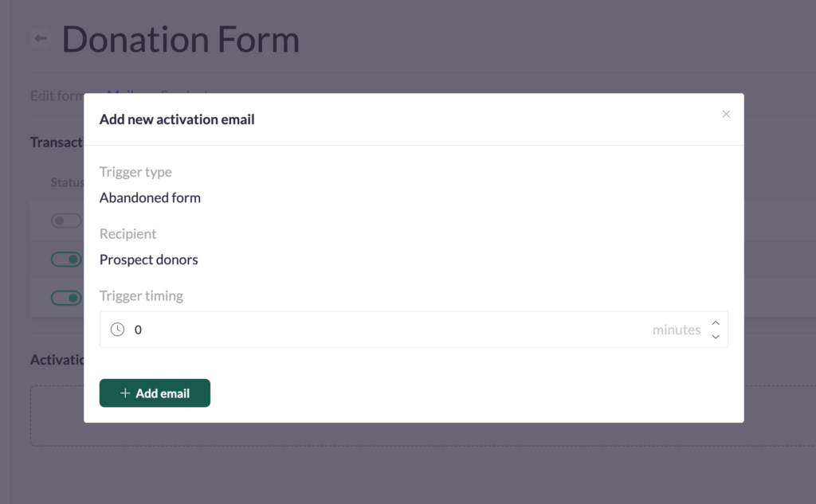
Task: Increase minutes with the up arrow
Action: (x=716, y=322)
